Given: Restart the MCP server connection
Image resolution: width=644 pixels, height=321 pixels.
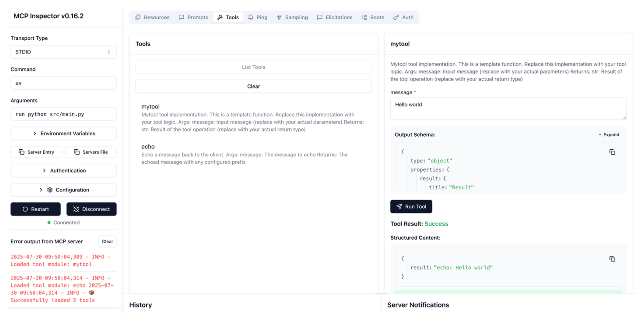Looking at the screenshot, I should tap(35, 209).
